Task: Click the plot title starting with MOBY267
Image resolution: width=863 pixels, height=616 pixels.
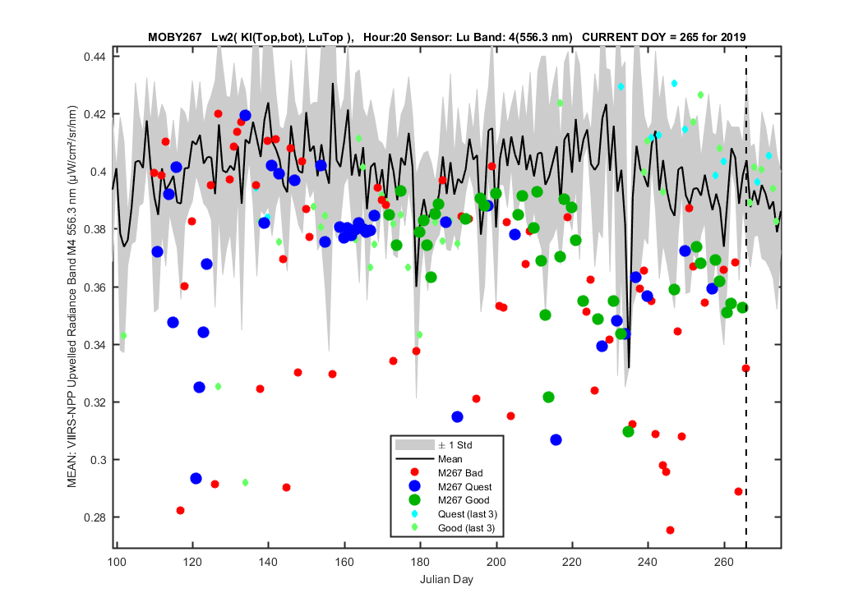Action: coord(446,38)
